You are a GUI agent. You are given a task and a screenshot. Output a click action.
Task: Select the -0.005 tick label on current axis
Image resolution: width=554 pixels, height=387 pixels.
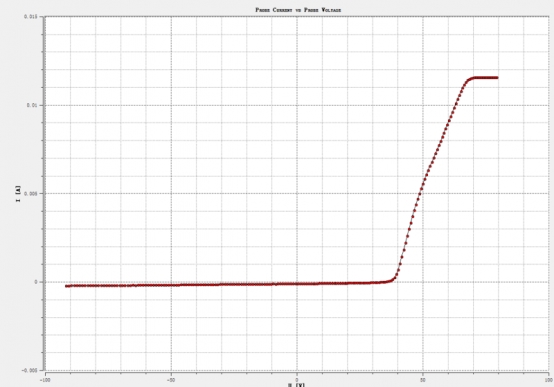coord(29,370)
